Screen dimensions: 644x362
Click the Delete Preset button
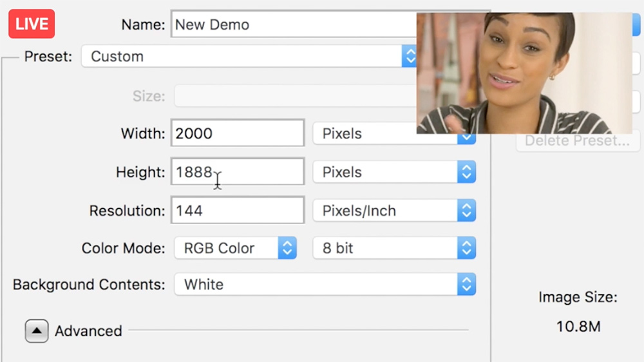(x=578, y=141)
